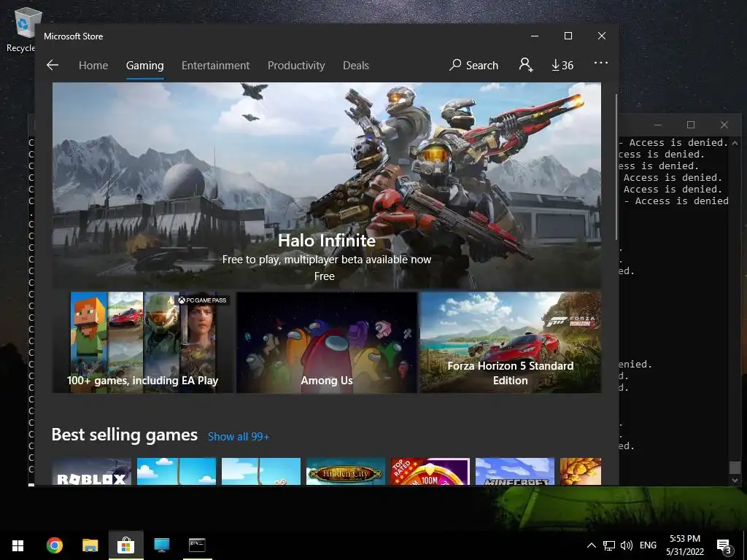Open the monitor app taskbar icon

coord(161,545)
